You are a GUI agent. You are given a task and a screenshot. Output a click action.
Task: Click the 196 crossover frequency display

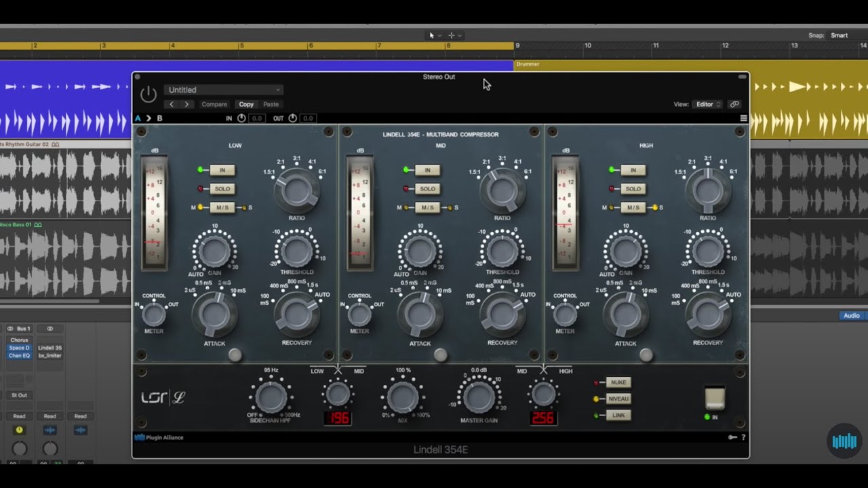point(338,418)
